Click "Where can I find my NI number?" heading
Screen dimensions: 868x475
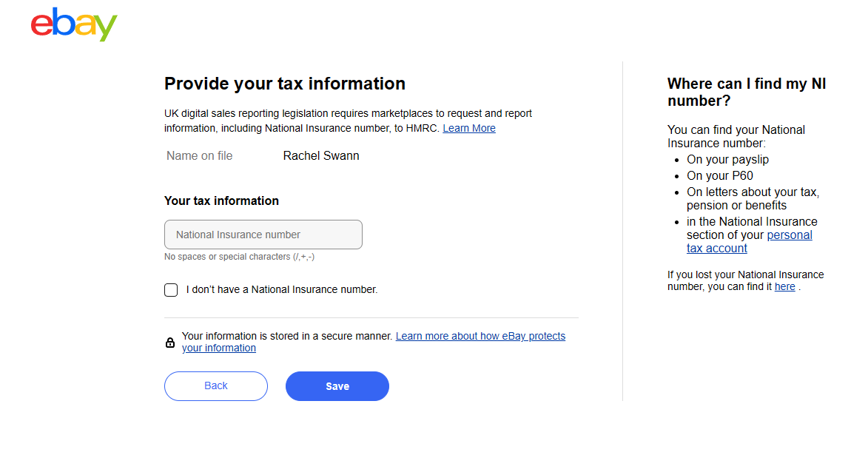click(x=746, y=92)
